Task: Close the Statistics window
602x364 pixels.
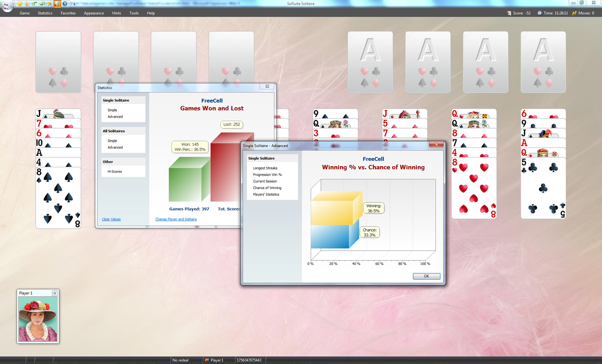Action: 267,86
